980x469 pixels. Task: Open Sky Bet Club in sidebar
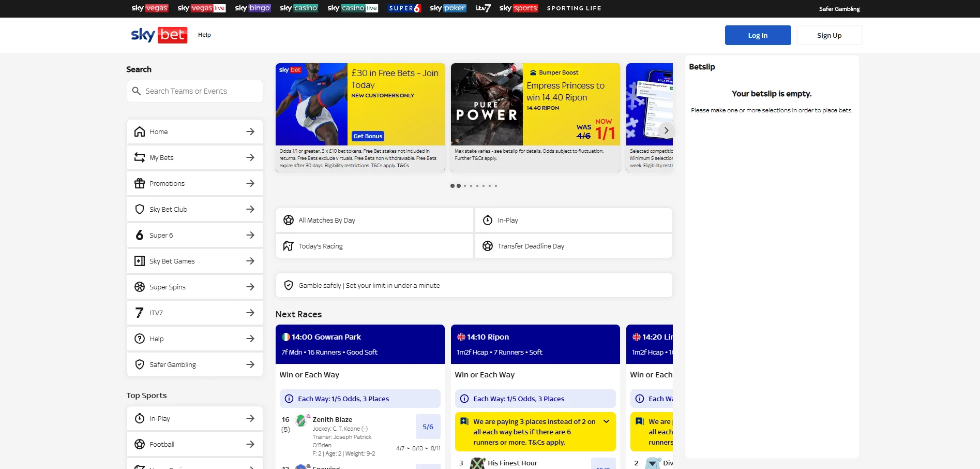tap(195, 209)
